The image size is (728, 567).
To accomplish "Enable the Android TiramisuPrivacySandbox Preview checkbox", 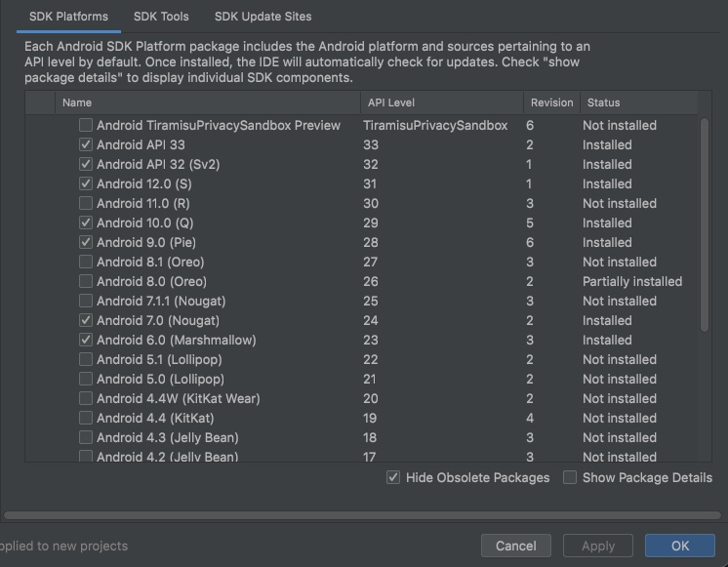I will (86, 126).
